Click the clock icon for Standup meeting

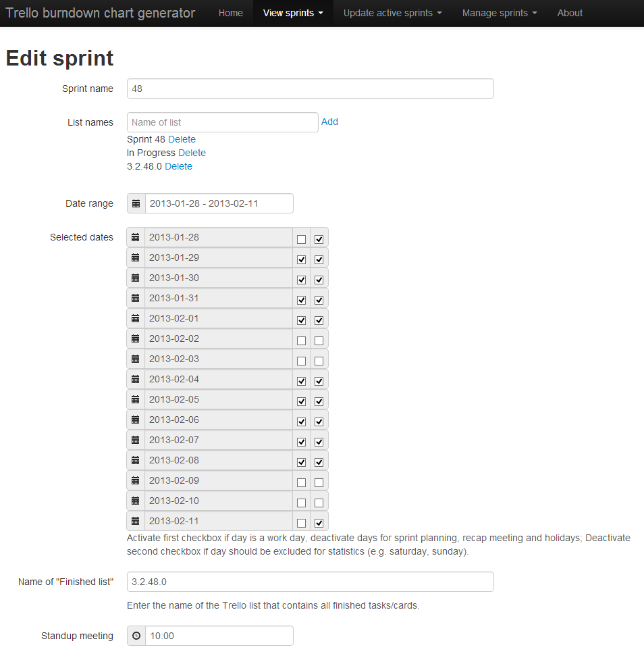tap(136, 636)
